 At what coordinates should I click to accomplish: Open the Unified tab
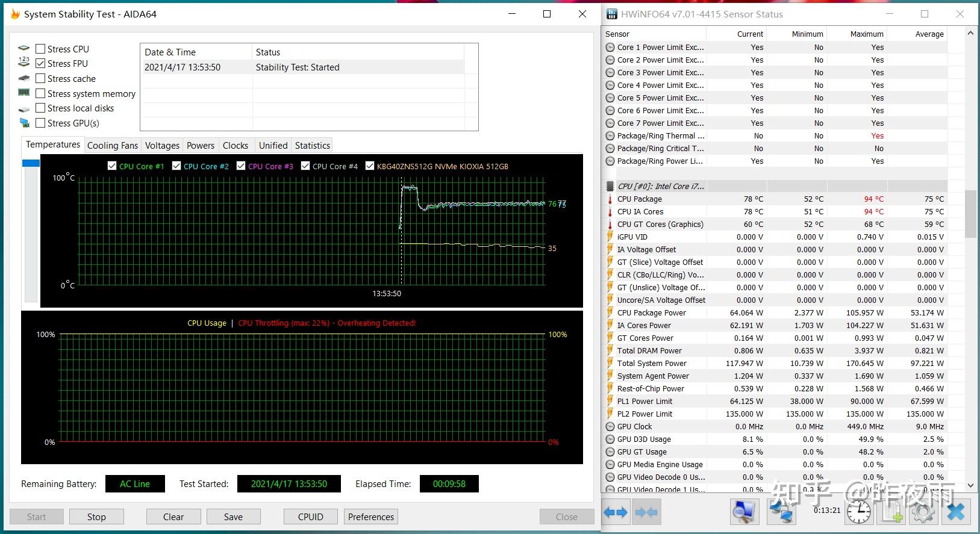pyautogui.click(x=273, y=146)
